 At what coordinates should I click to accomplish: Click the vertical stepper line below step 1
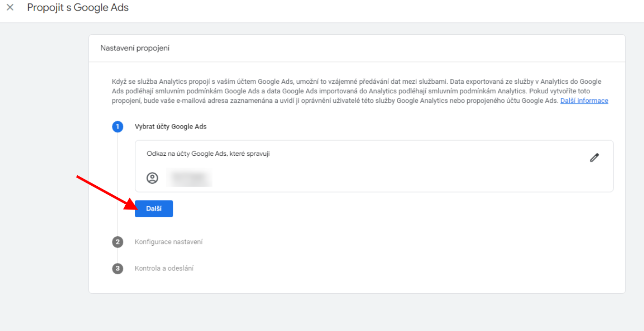coord(118,186)
